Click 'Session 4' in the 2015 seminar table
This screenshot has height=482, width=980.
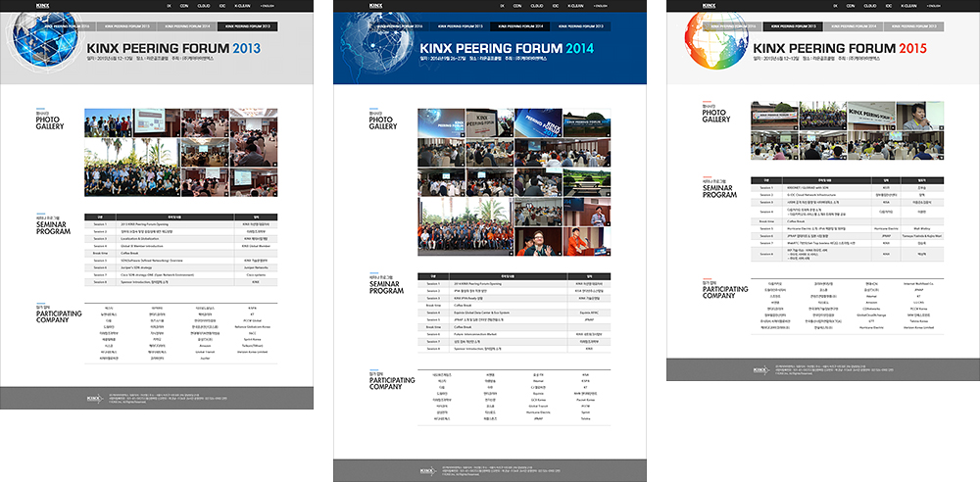[766, 212]
